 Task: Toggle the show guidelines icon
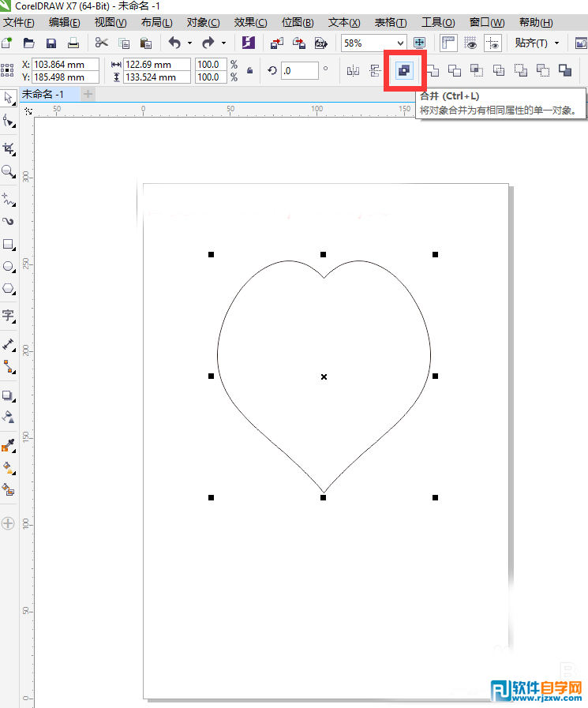492,43
